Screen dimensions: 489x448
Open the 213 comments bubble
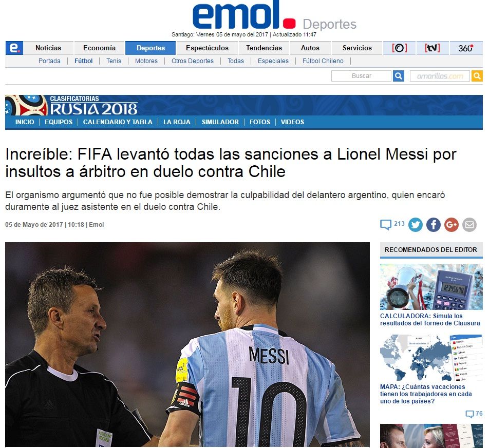(392, 224)
